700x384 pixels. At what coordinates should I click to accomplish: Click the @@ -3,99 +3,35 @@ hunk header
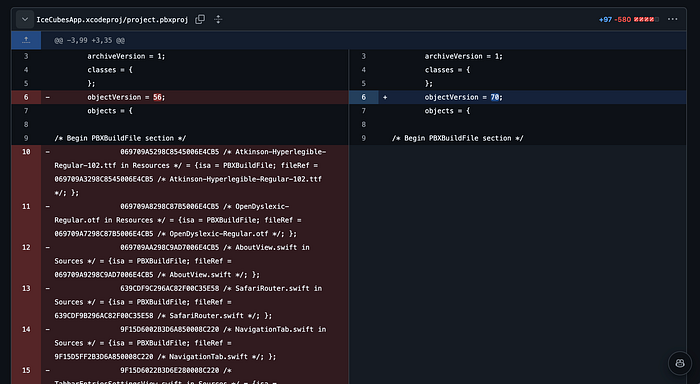point(89,40)
